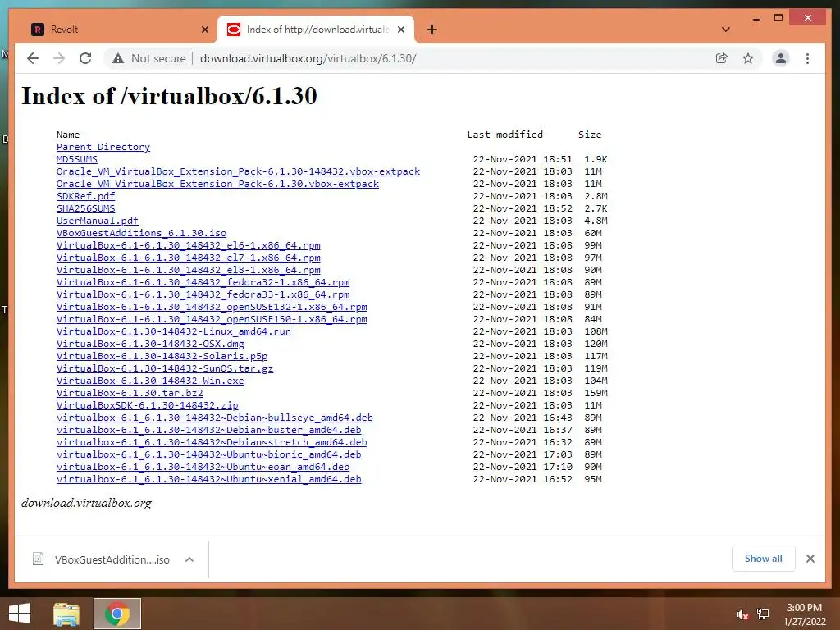The width and height of the screenshot is (840, 630).
Task: Download the openSUSE150 rpm package
Action: tap(212, 319)
